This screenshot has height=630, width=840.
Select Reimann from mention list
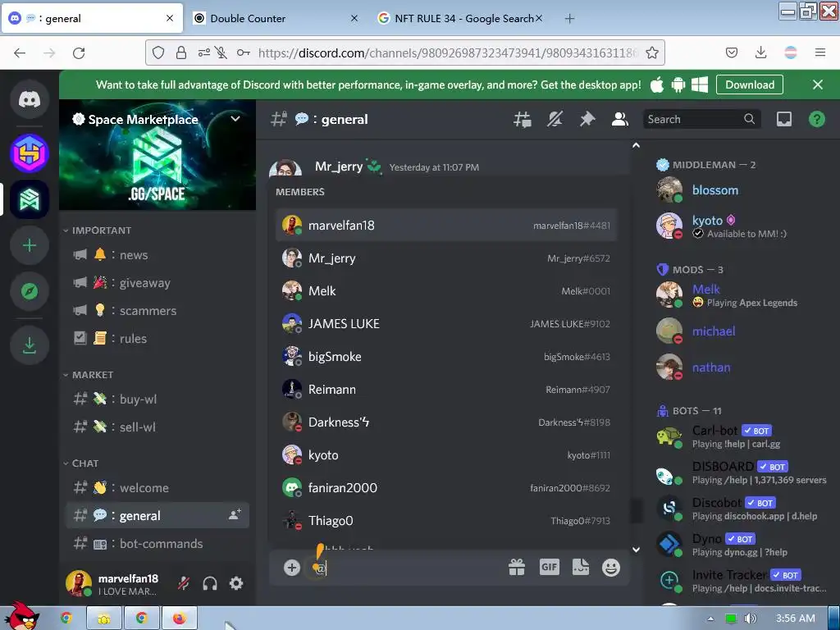coord(446,390)
